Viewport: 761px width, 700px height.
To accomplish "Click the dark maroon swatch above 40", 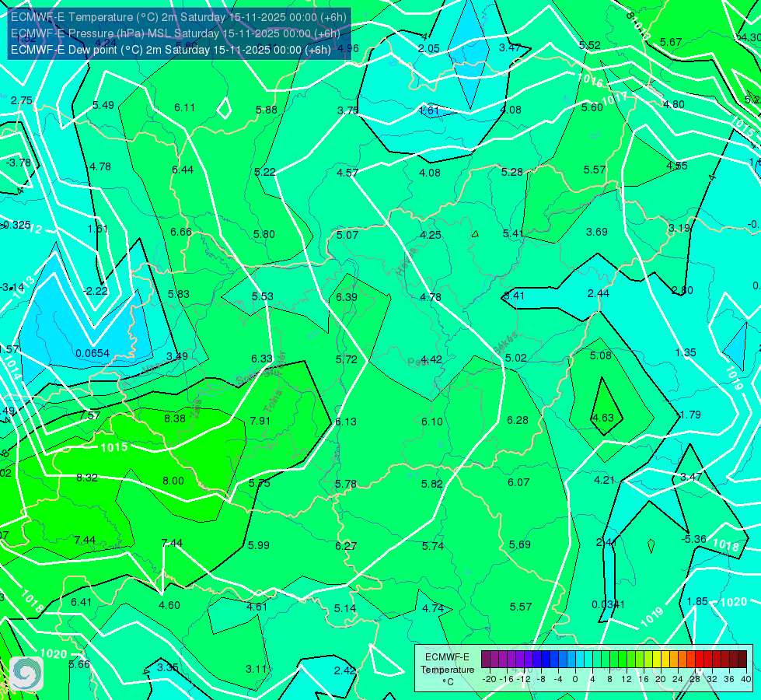I will pos(742,660).
